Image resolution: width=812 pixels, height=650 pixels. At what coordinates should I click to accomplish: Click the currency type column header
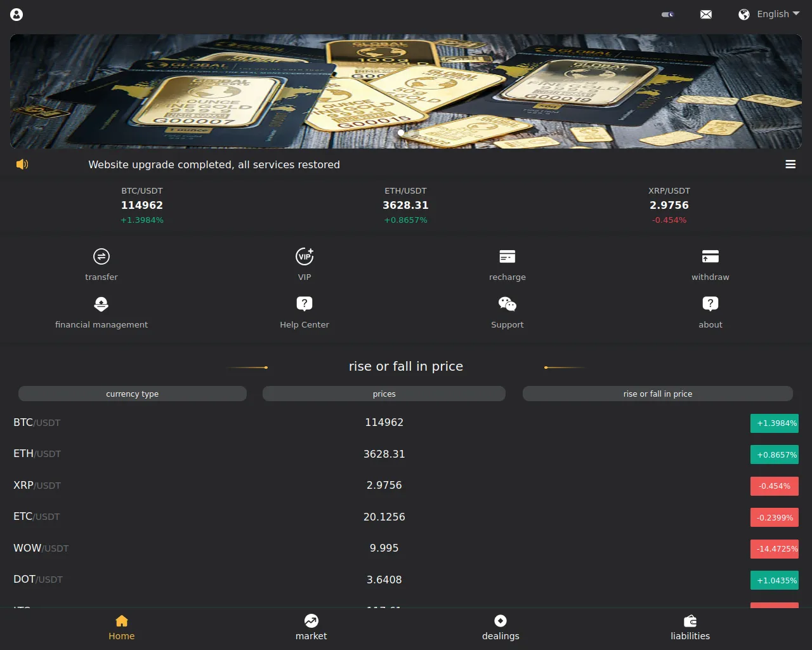(x=133, y=394)
